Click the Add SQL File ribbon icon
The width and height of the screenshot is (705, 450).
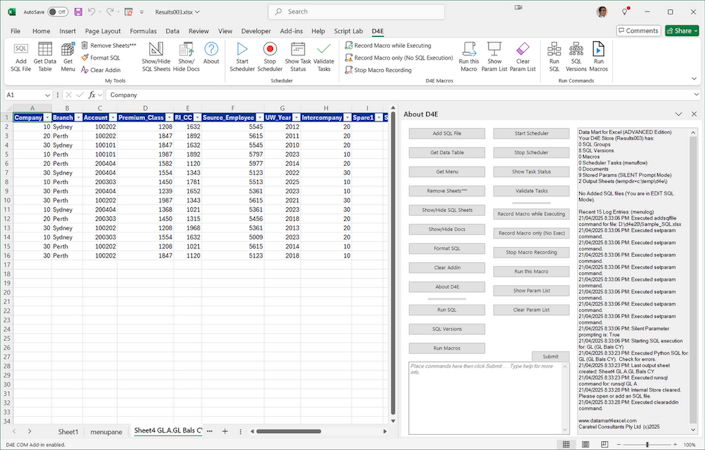(21, 57)
